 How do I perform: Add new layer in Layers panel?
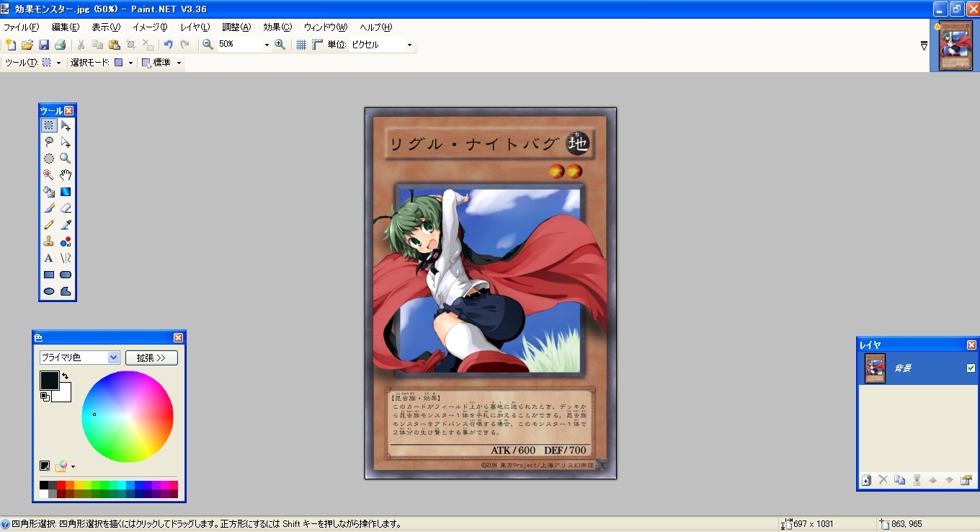tap(866, 480)
